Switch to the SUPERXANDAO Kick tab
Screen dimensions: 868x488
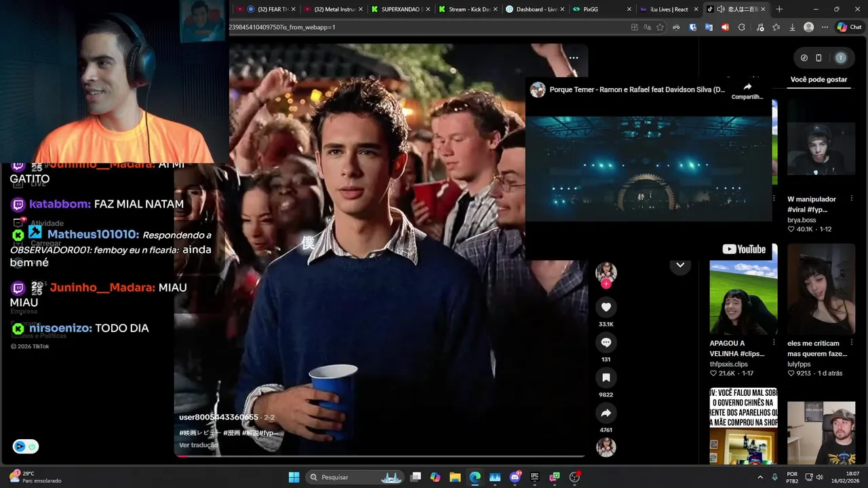[x=401, y=9]
